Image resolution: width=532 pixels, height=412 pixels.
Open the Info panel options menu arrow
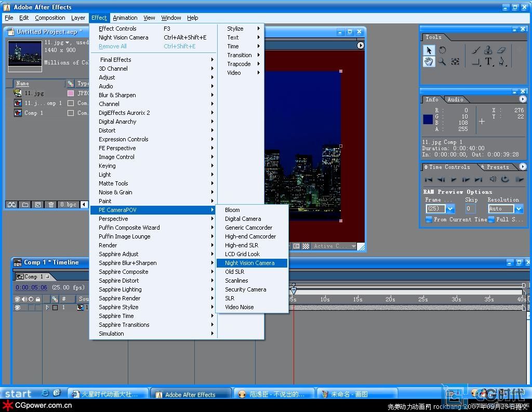(523, 99)
